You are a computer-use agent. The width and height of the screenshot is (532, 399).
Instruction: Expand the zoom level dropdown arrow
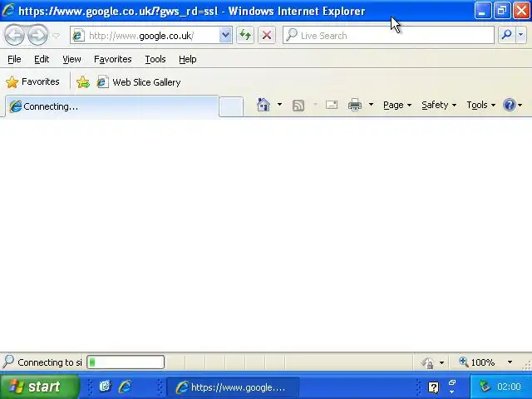(x=510, y=362)
